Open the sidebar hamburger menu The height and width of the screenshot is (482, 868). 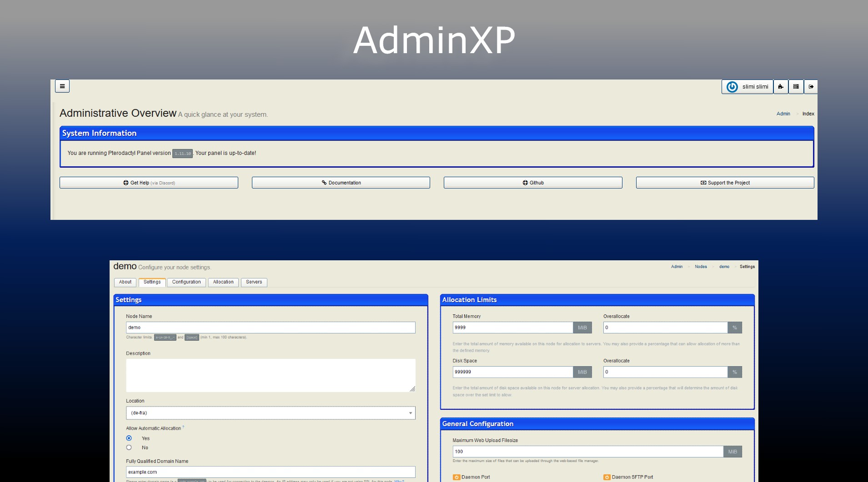pyautogui.click(x=62, y=86)
